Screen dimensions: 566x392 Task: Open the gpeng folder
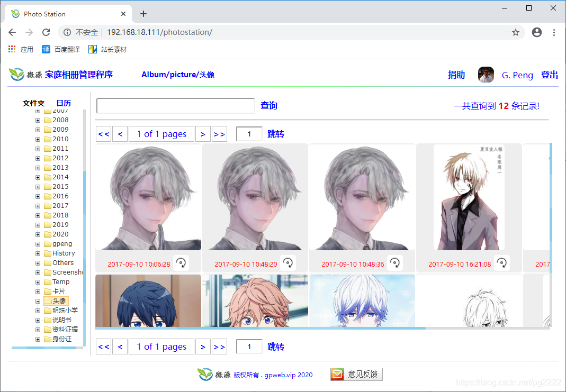coord(58,244)
